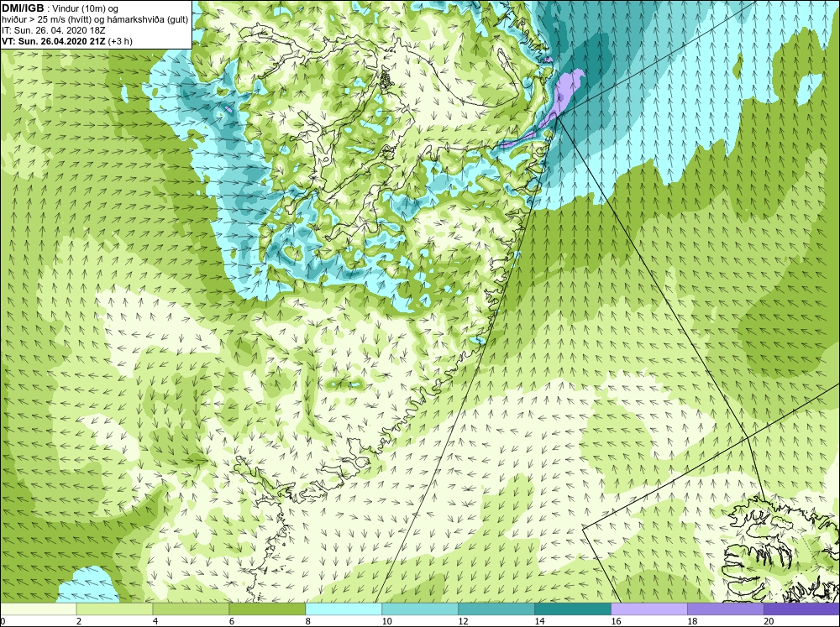Screen dimensions: 840x627
Task: Click the 2–4 m/s light green swatch
Action: coord(114,609)
